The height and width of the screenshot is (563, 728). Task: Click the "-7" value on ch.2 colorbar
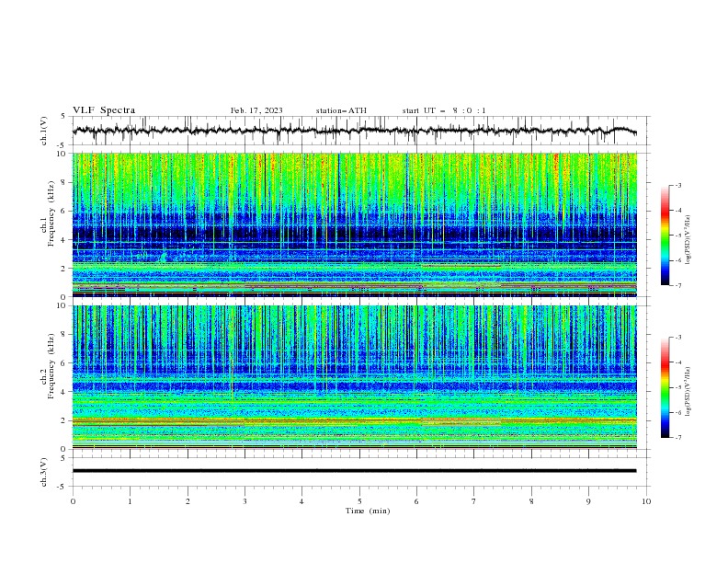tap(677, 438)
